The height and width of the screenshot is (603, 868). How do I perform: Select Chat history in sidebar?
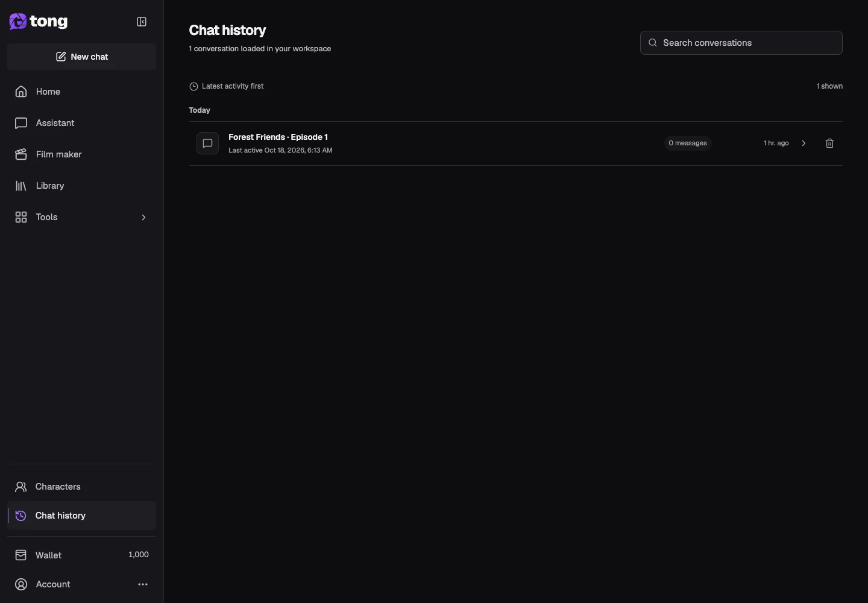81,516
